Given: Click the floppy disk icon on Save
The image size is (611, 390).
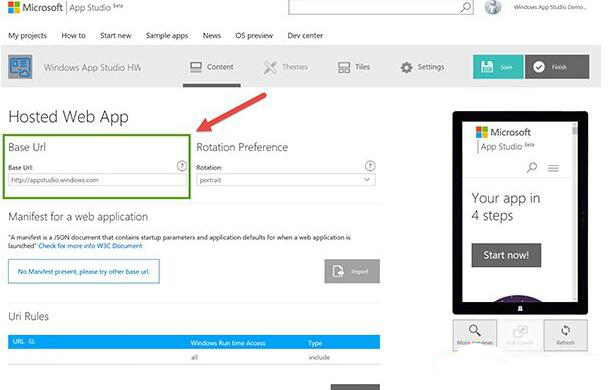Looking at the screenshot, I should click(x=487, y=67).
